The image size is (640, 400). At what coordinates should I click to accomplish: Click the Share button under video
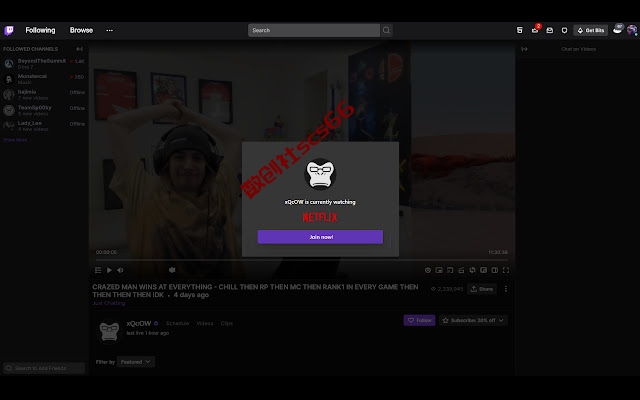[482, 289]
